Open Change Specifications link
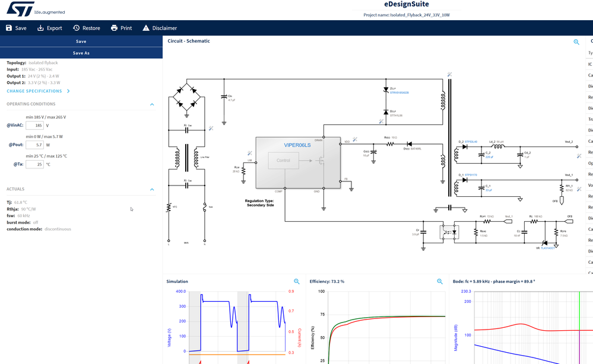 38,91
